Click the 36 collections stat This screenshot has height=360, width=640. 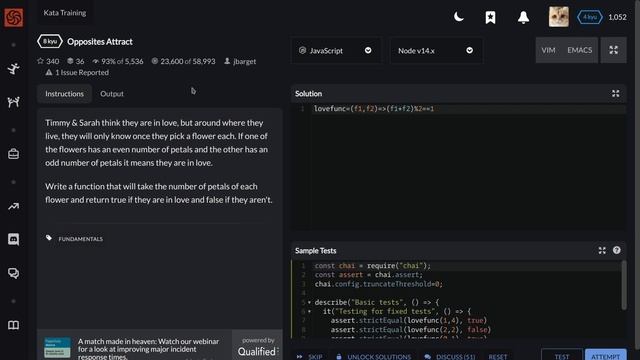[x=76, y=61]
